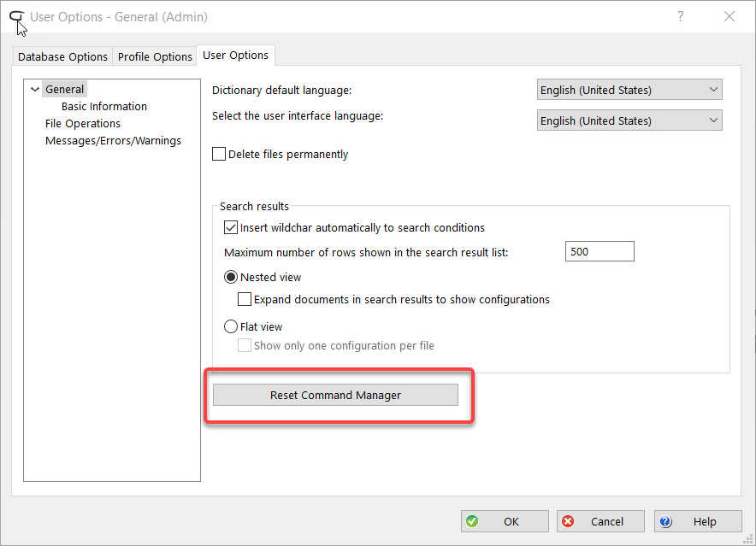Collapse the General tree node

(34, 89)
